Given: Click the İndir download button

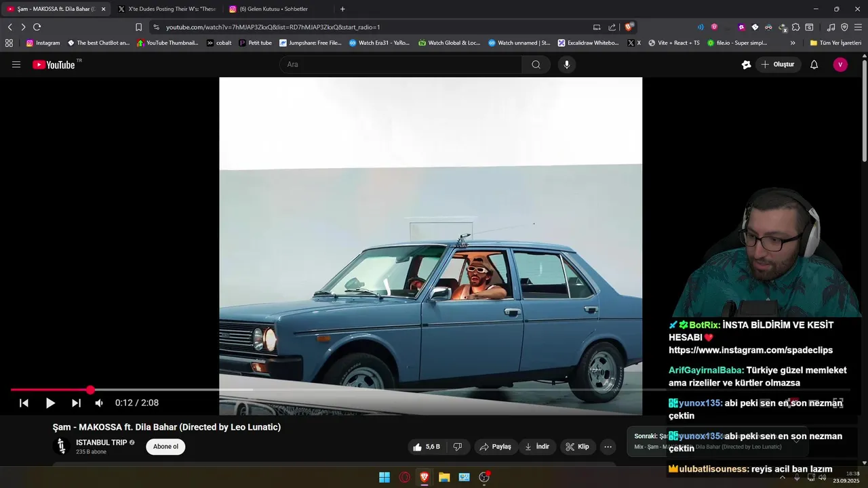Looking at the screenshot, I should click(537, 447).
